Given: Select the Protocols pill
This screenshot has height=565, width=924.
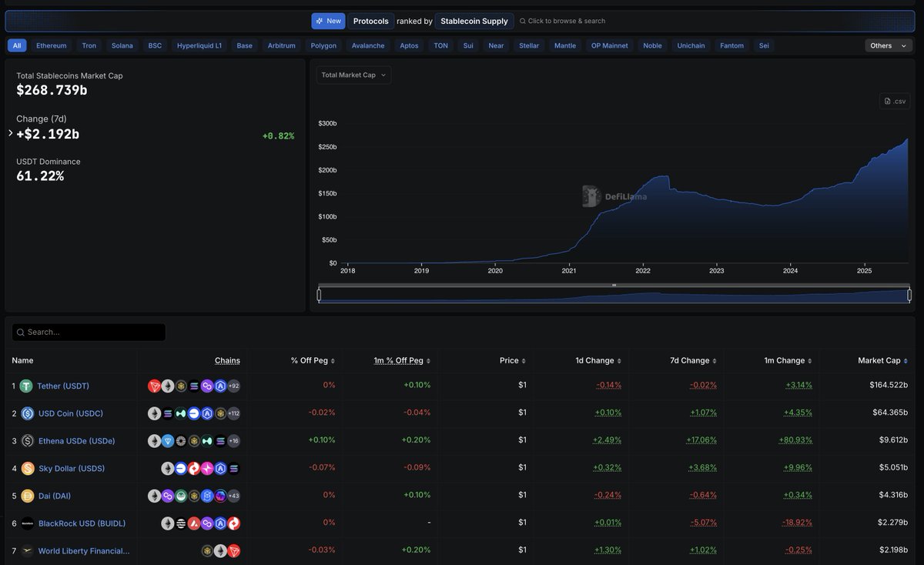Looking at the screenshot, I should click(370, 21).
